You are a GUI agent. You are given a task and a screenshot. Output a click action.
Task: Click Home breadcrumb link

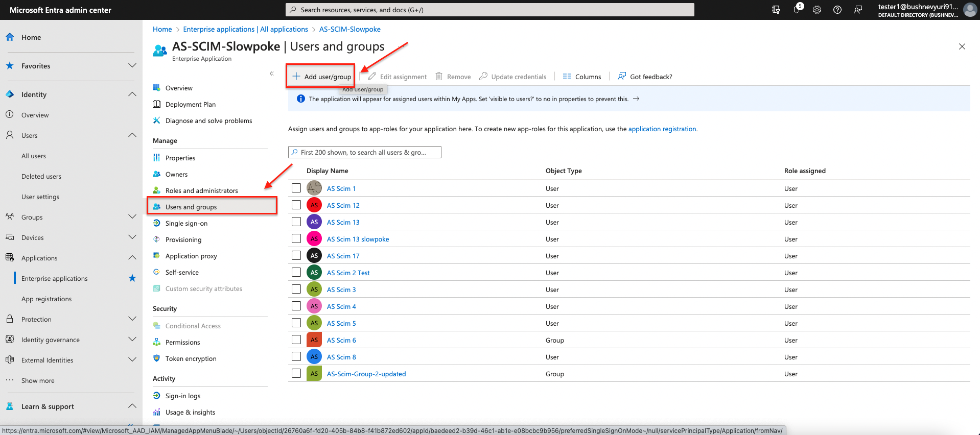[x=162, y=29]
